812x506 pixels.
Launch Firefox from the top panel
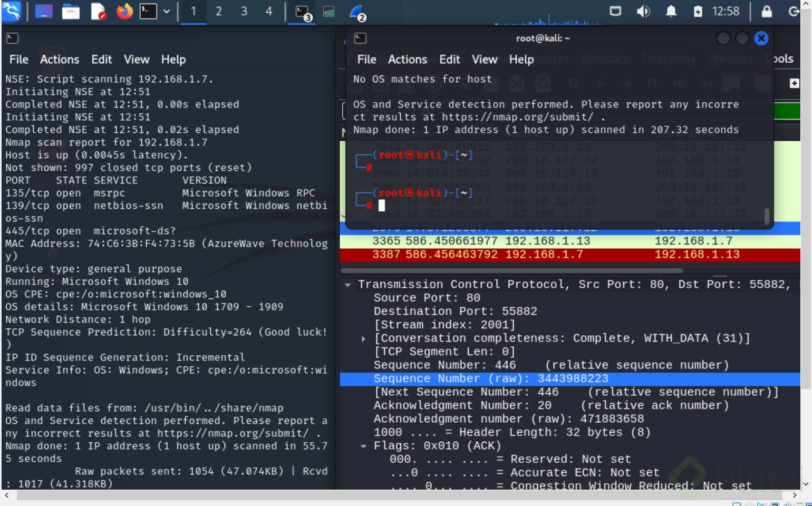click(x=124, y=11)
